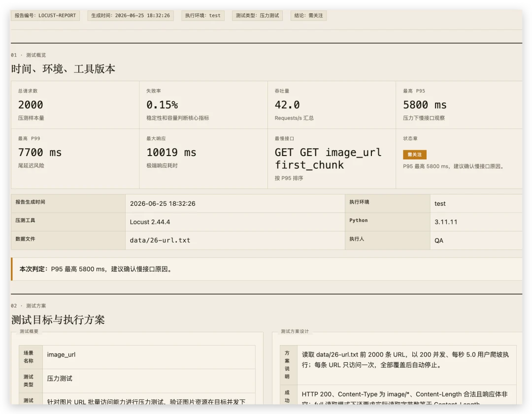Click the data/26-url.txt cell
Image resolution: width=532 pixels, height=414 pixels.
pyautogui.click(x=235, y=240)
